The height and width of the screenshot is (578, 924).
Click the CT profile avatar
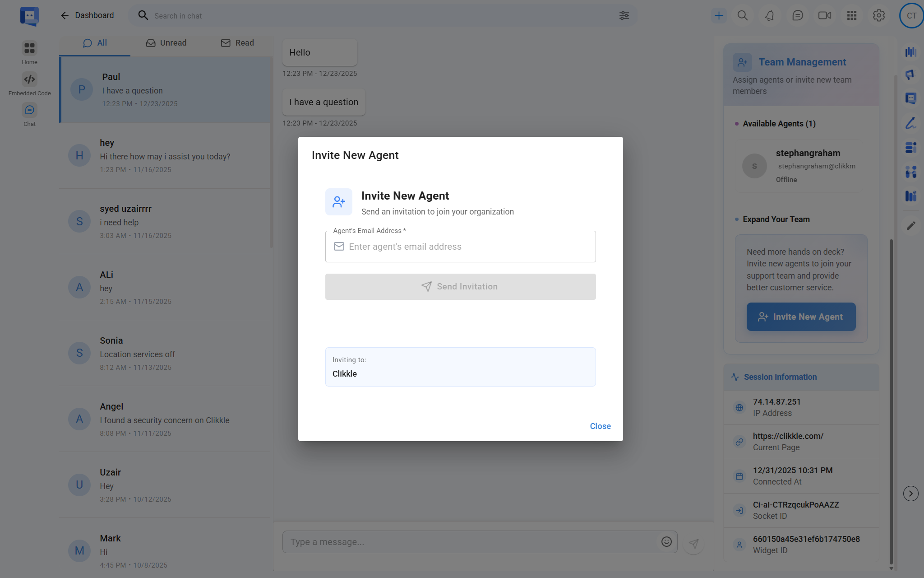click(911, 16)
